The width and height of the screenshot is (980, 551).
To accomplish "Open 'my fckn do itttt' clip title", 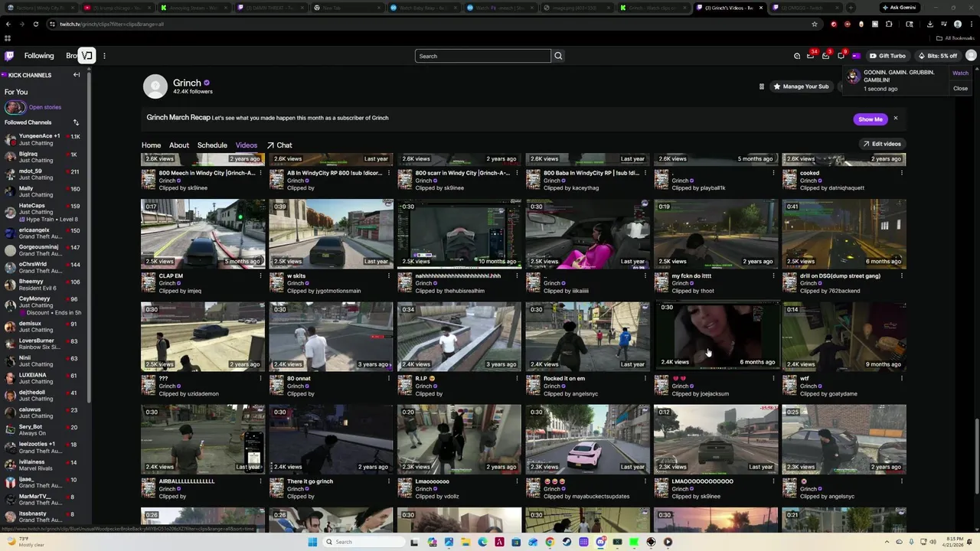I will click(691, 275).
